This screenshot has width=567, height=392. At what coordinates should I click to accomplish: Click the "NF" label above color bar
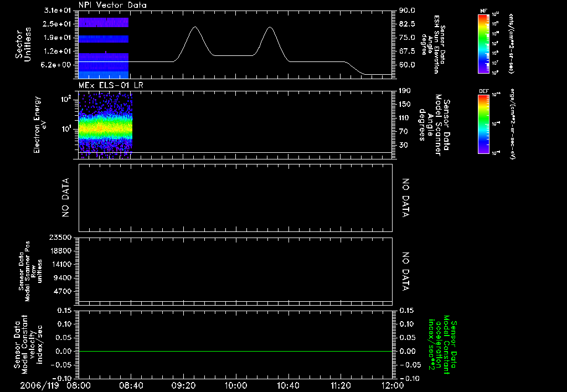click(483, 11)
